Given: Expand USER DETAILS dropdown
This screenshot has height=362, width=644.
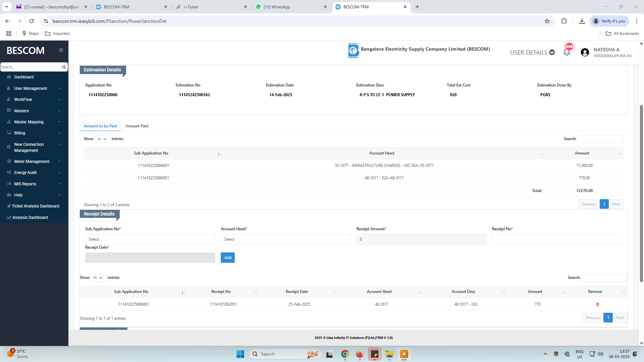Looking at the screenshot, I should [x=532, y=53].
